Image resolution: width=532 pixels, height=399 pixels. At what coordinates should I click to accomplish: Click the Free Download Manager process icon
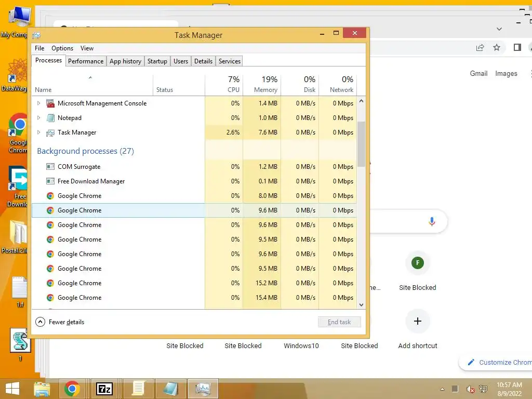click(x=50, y=181)
